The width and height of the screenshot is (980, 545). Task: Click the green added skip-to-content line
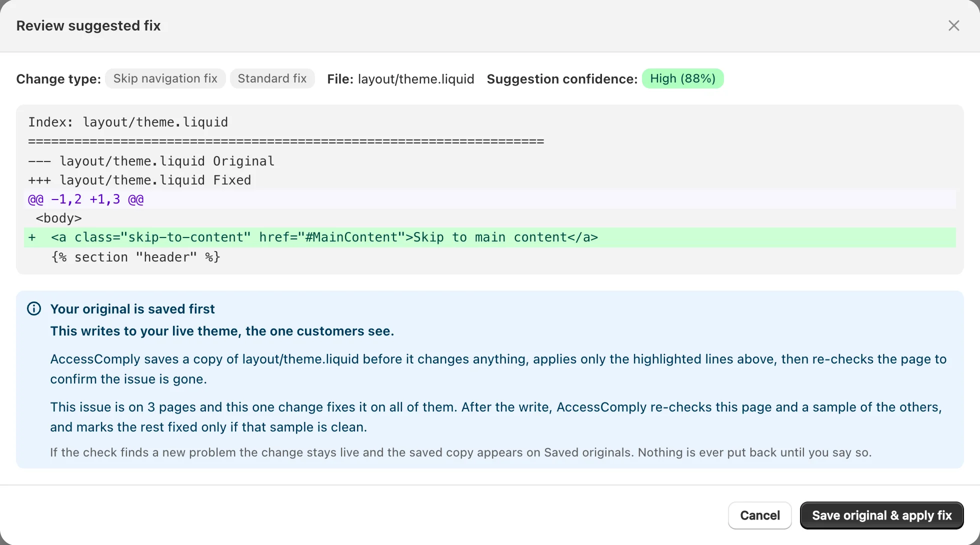coord(489,237)
